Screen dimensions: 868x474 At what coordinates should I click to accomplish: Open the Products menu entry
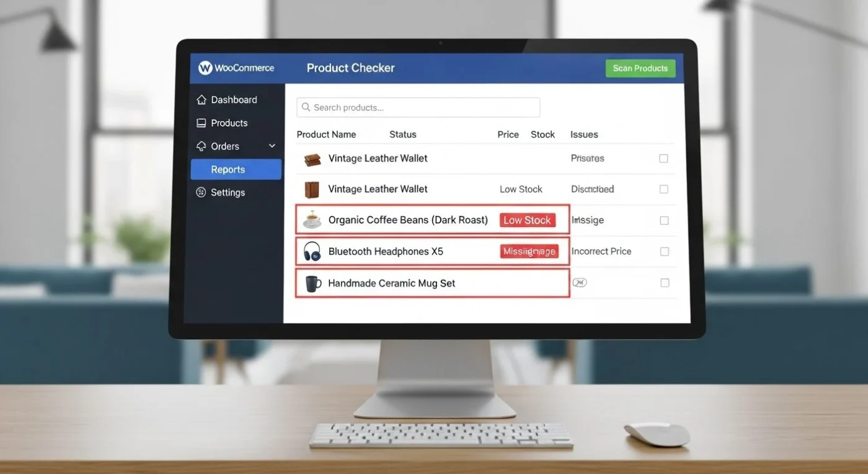click(x=229, y=123)
